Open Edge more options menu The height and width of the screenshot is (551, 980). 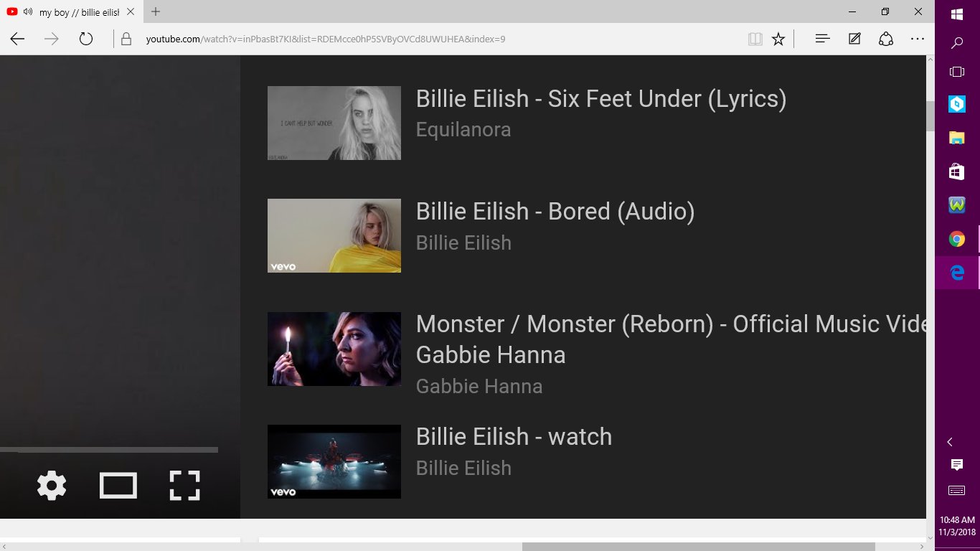click(918, 39)
